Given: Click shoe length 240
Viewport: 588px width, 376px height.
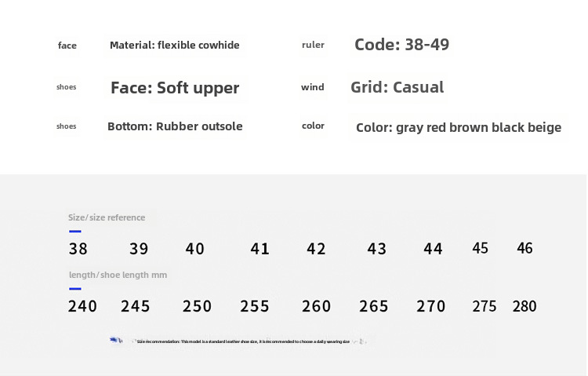Looking at the screenshot, I should pyautogui.click(x=82, y=306).
